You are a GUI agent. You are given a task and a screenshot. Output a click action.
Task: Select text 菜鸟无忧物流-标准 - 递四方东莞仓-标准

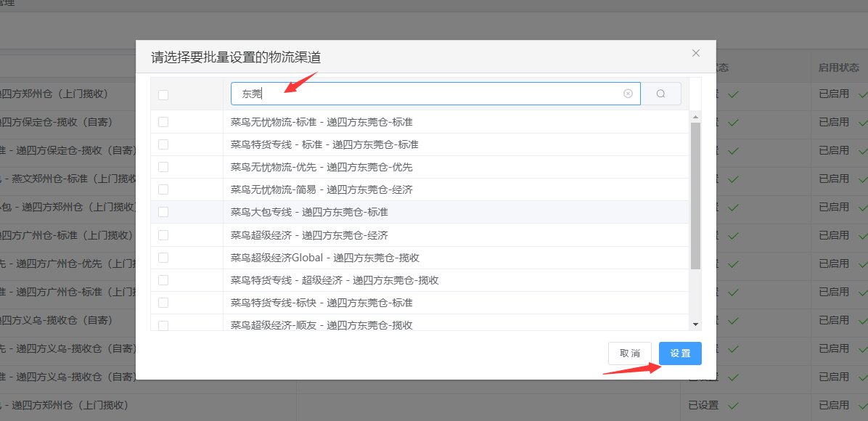[x=322, y=122]
